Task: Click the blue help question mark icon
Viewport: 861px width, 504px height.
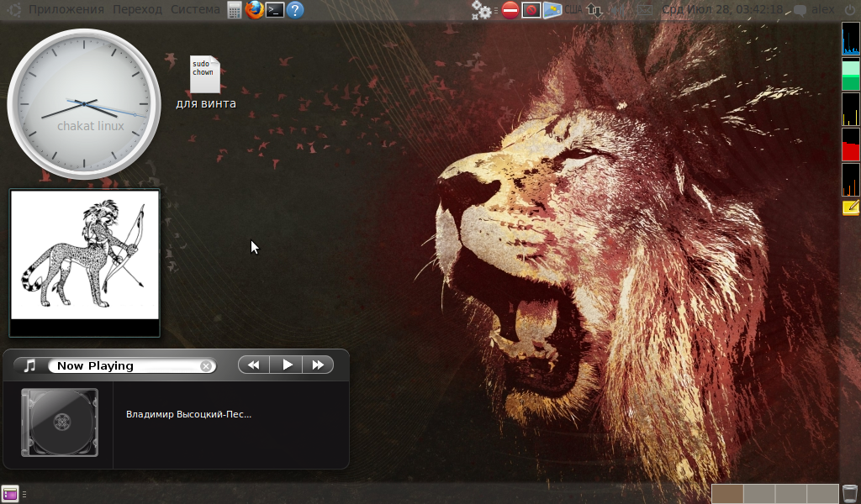Action: [x=295, y=10]
